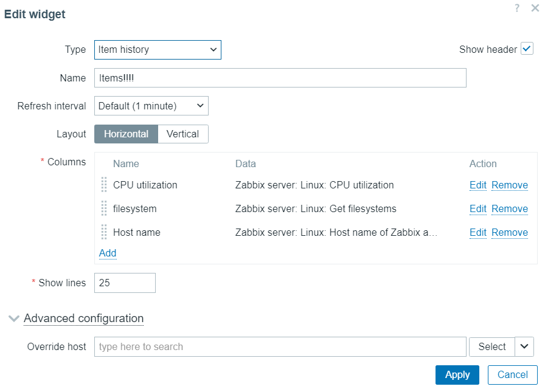Open the Type dropdown showing Item history
Image resolution: width=545 pixels, height=392 pixels.
[x=158, y=50]
